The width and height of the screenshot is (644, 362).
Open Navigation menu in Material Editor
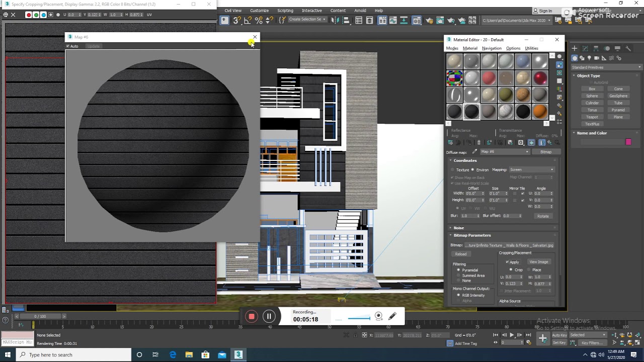click(492, 48)
